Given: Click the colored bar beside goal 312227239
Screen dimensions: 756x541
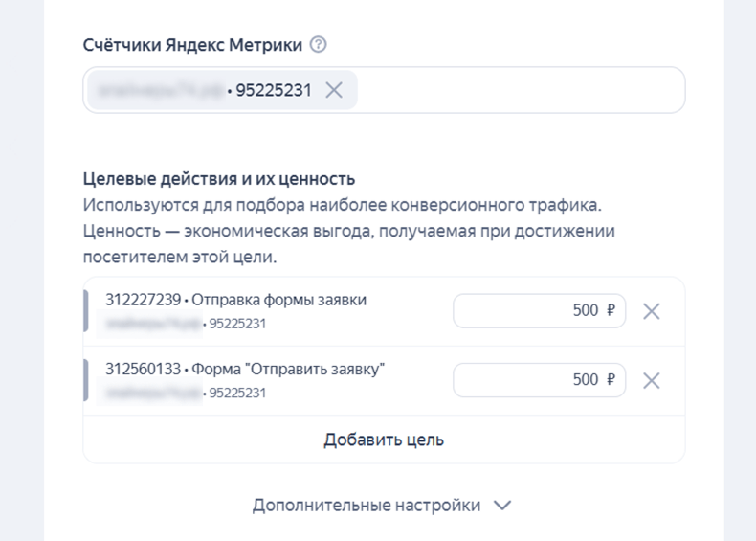Looking at the screenshot, I should pos(86,311).
